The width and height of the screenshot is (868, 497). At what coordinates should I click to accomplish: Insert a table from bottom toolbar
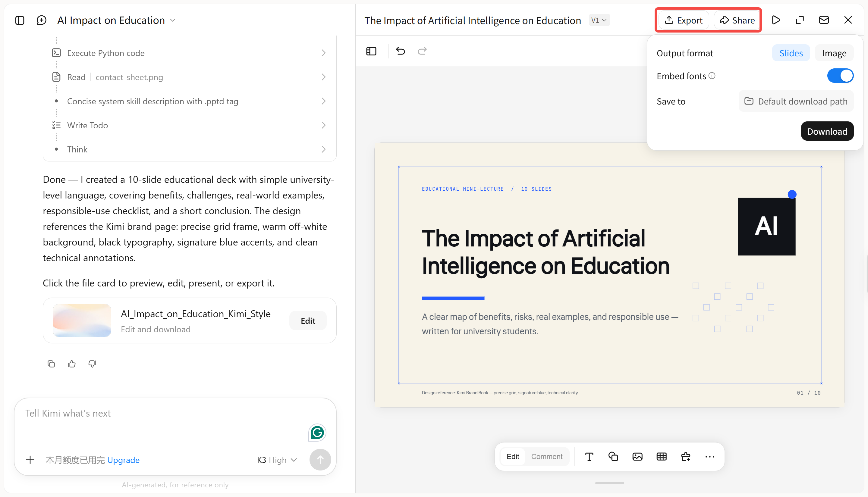click(x=662, y=456)
